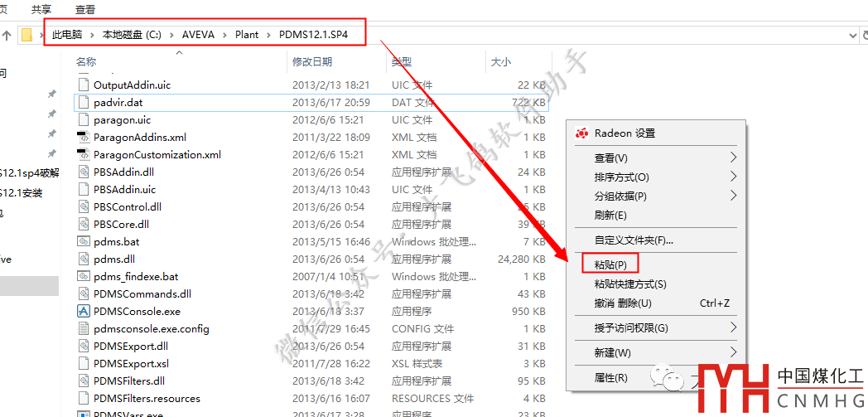Select the PDMSExport.xsl file icon
The width and height of the screenshot is (868, 417).
click(83, 364)
